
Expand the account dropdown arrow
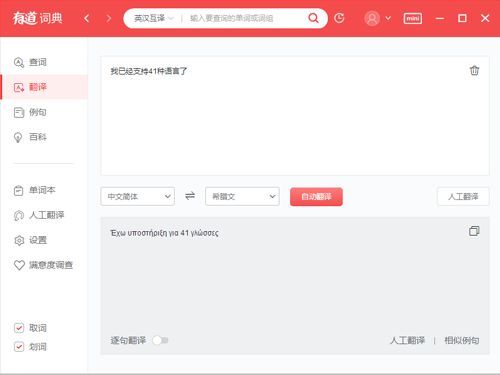tap(388, 18)
